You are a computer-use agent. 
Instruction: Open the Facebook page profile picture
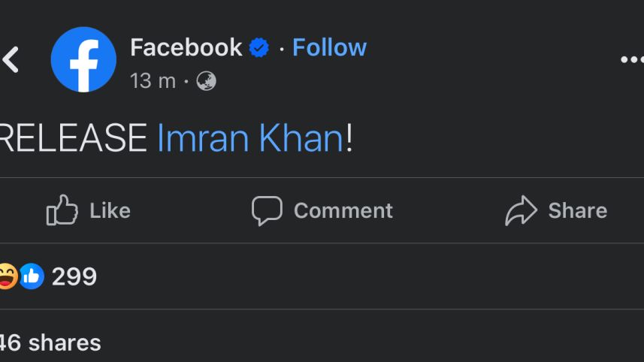pyautogui.click(x=83, y=59)
